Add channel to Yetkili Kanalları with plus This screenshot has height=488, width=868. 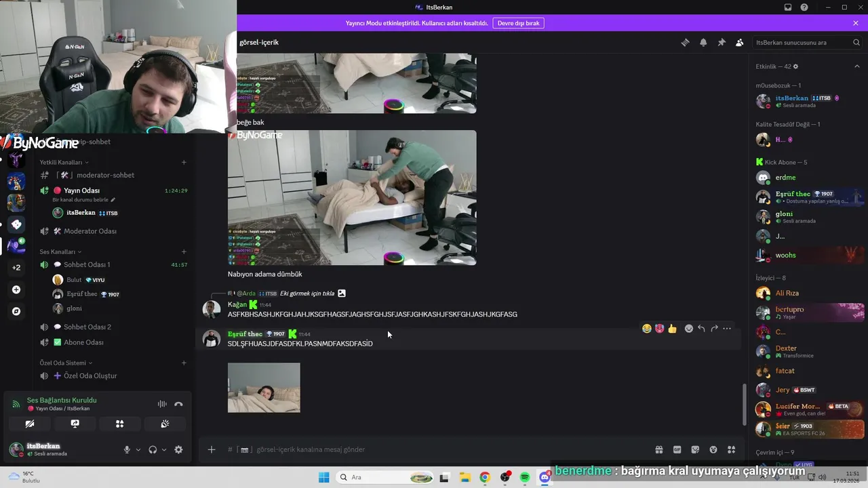pyautogui.click(x=184, y=162)
